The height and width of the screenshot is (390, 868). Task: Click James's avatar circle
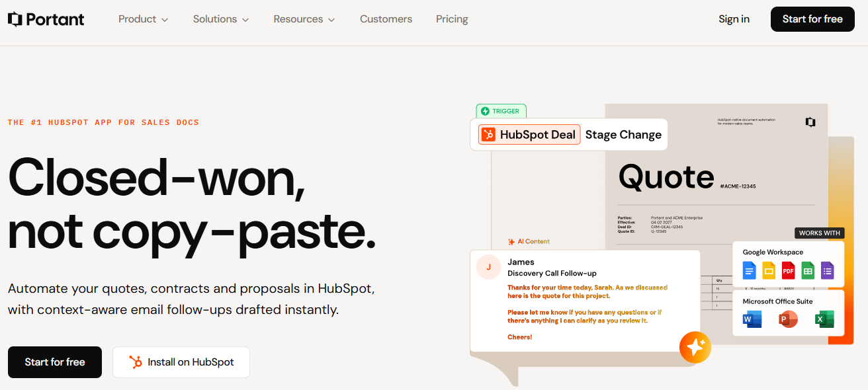489,267
